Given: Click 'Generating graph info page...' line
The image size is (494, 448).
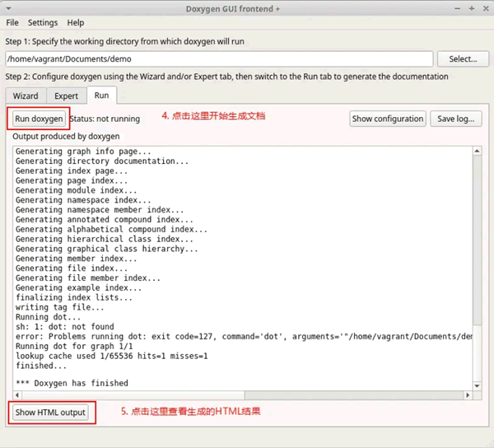Looking at the screenshot, I should (x=83, y=152).
